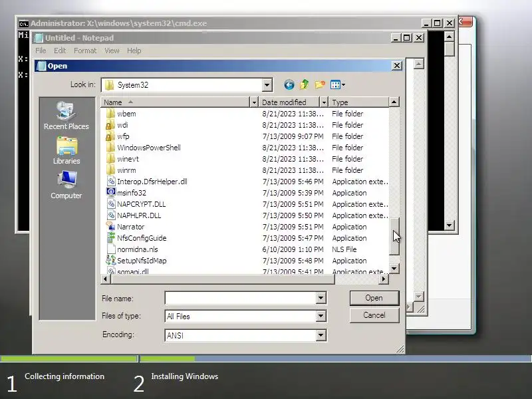Screen dimensions: 532x399
Task: Select Interop.DfsrHelper.dll file icon
Action: (x=111, y=181)
